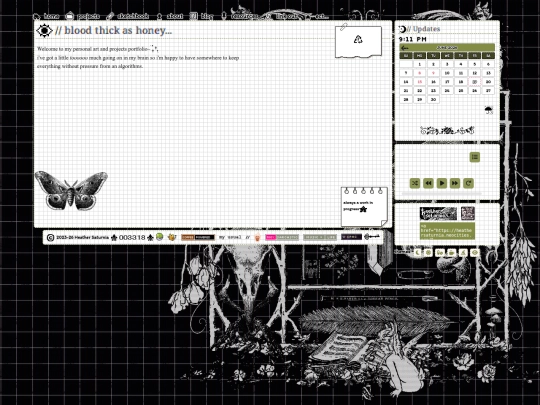540x405 pixels.
Task: Select June 1 on the calendar
Action: coord(419,64)
